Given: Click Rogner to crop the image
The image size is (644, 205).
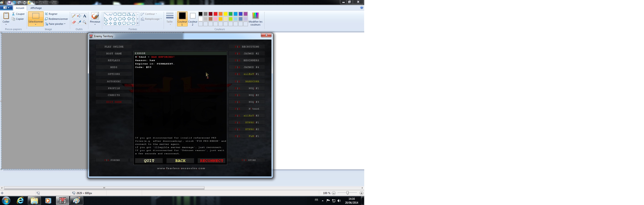Looking at the screenshot, I should coord(51,14).
